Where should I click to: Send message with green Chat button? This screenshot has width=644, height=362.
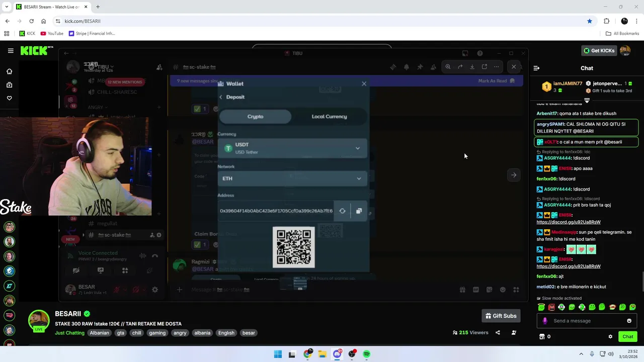click(628, 337)
